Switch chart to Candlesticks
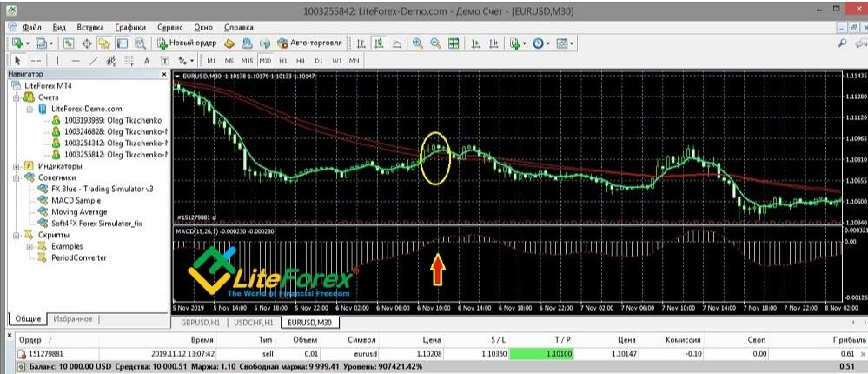This screenshot has width=868, height=374. [x=379, y=43]
